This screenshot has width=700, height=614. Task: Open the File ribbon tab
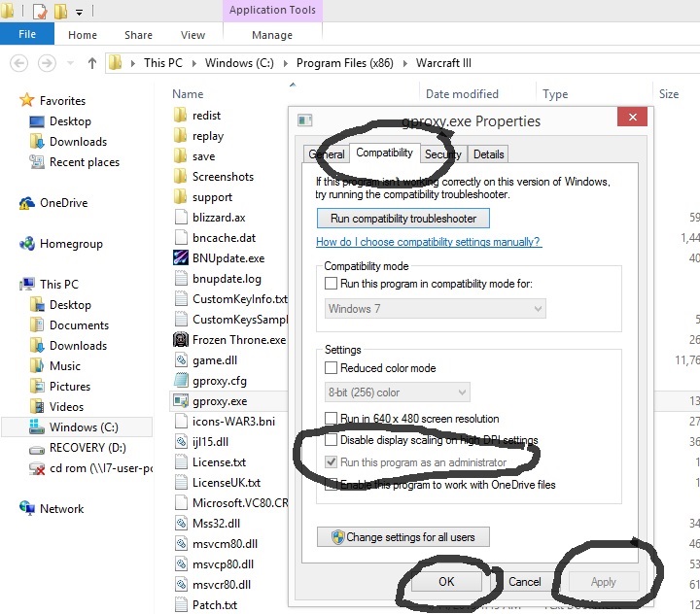[x=27, y=34]
